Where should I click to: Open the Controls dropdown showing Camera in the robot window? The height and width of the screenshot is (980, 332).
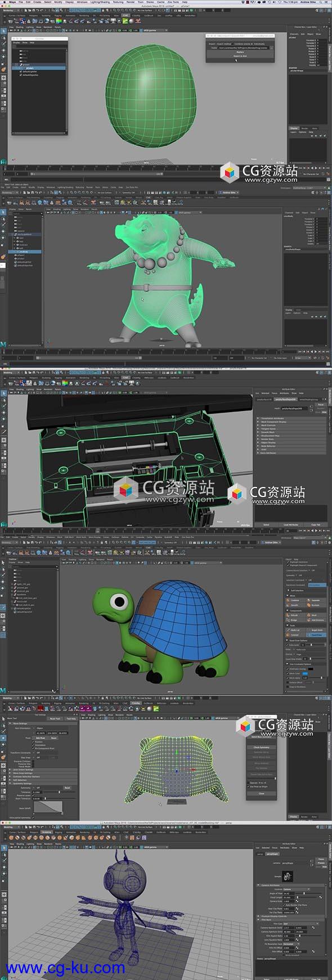click(297, 889)
